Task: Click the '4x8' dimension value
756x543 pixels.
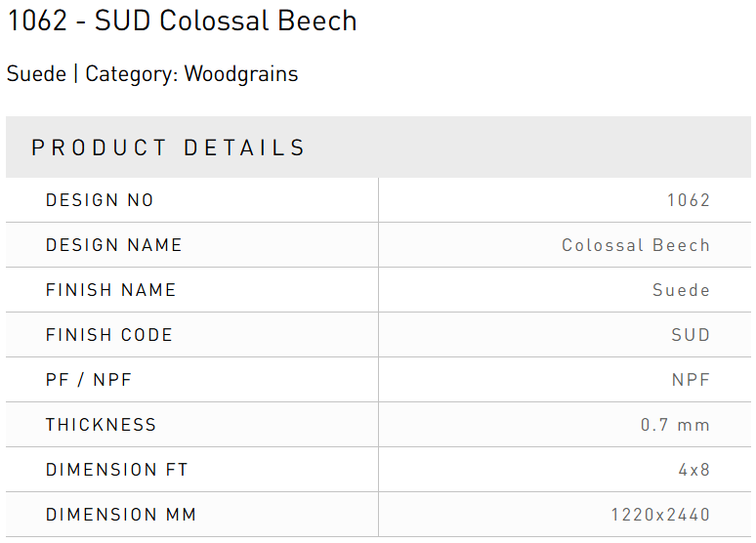Action: tap(693, 470)
